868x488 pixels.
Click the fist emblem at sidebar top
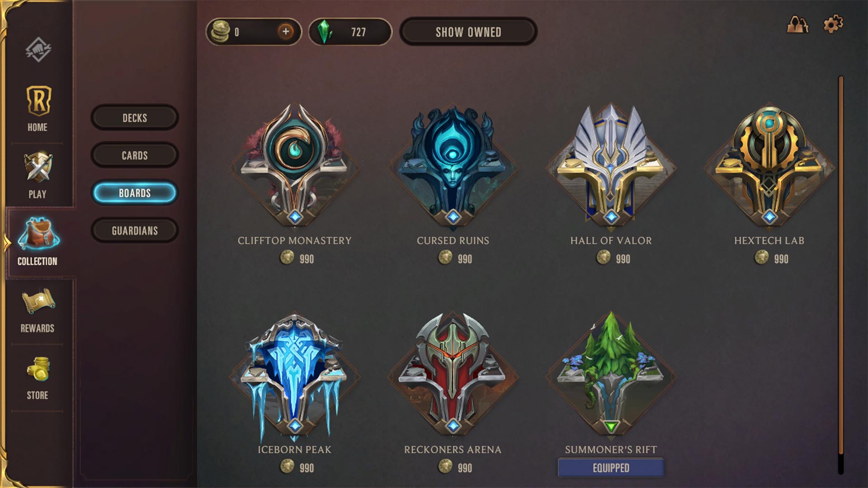tap(38, 49)
